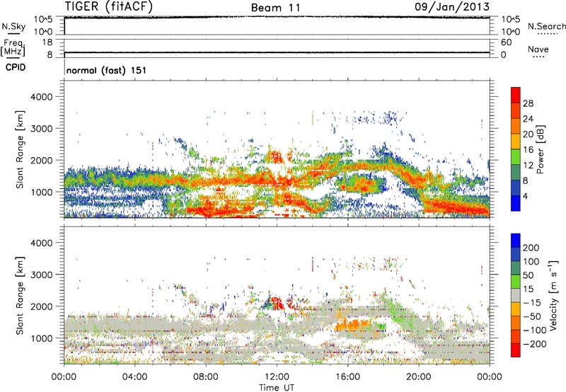The width and height of the screenshot is (566, 392).
Task: Click the 'TIGER (fitACF)' title
Action: 109,6
